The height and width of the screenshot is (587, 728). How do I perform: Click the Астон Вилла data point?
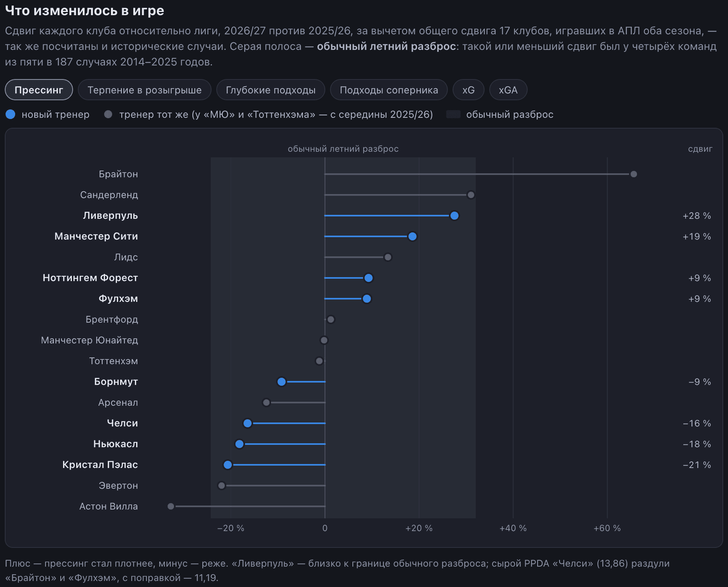point(171,506)
